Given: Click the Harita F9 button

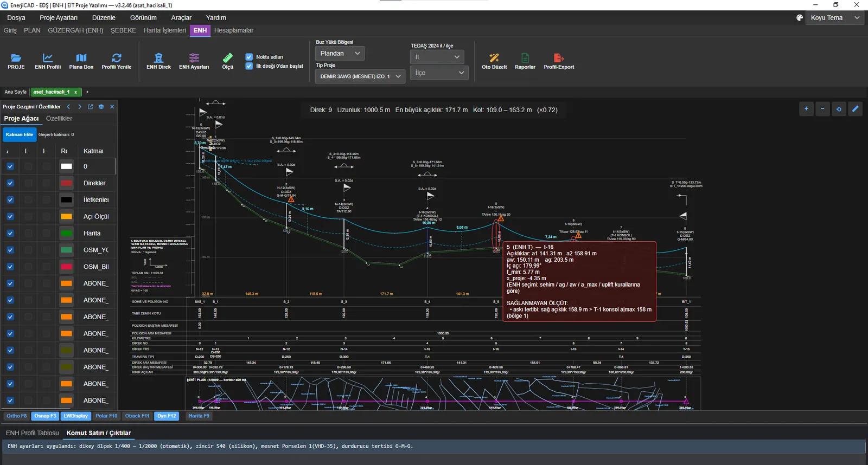Looking at the screenshot, I should point(199,416).
